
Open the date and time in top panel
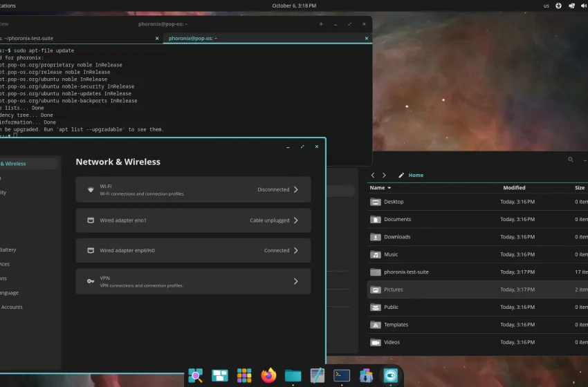coord(294,6)
